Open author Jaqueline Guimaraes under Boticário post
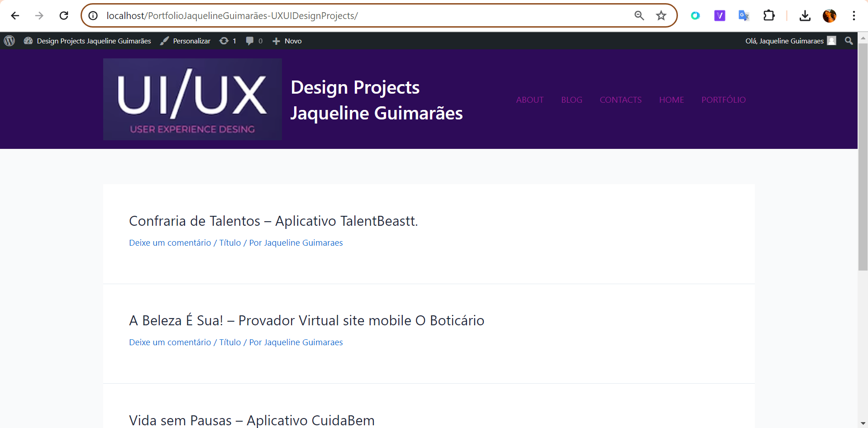Screen dimensions: 868x428 [x=303, y=342]
